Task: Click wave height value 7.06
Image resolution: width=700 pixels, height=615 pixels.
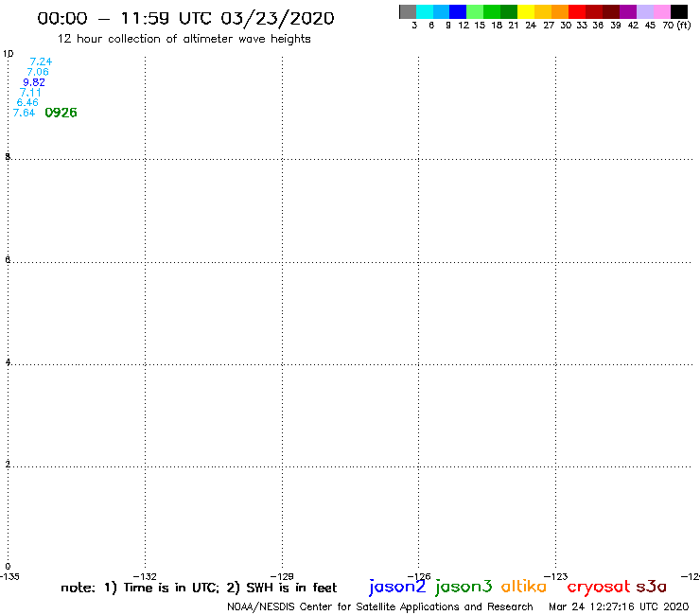Action: pos(38,72)
